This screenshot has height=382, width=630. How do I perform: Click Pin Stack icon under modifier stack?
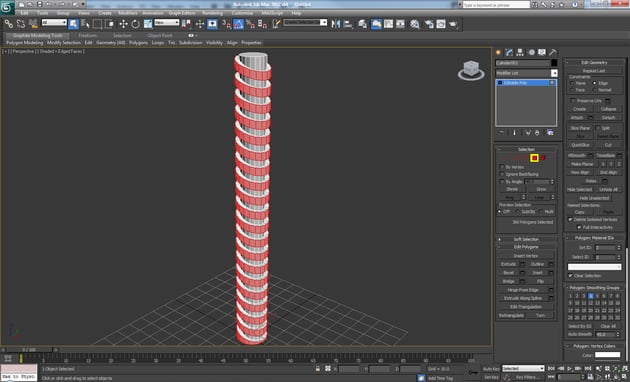tap(502, 133)
